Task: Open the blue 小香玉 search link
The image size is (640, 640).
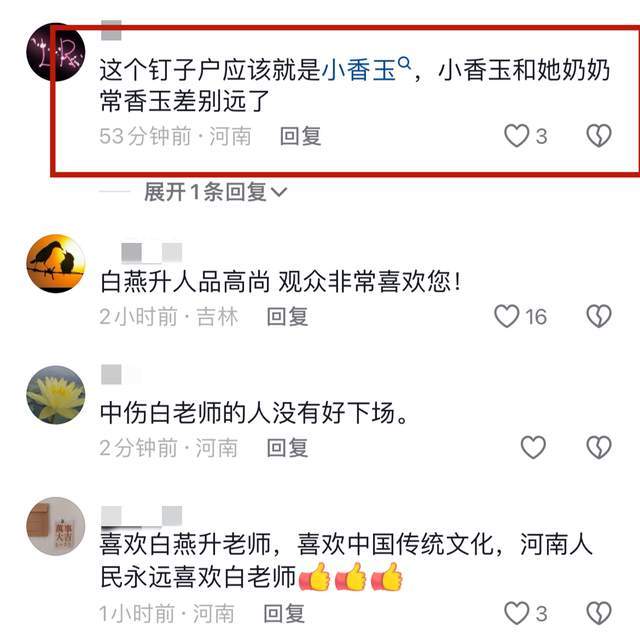Action: coord(366,69)
